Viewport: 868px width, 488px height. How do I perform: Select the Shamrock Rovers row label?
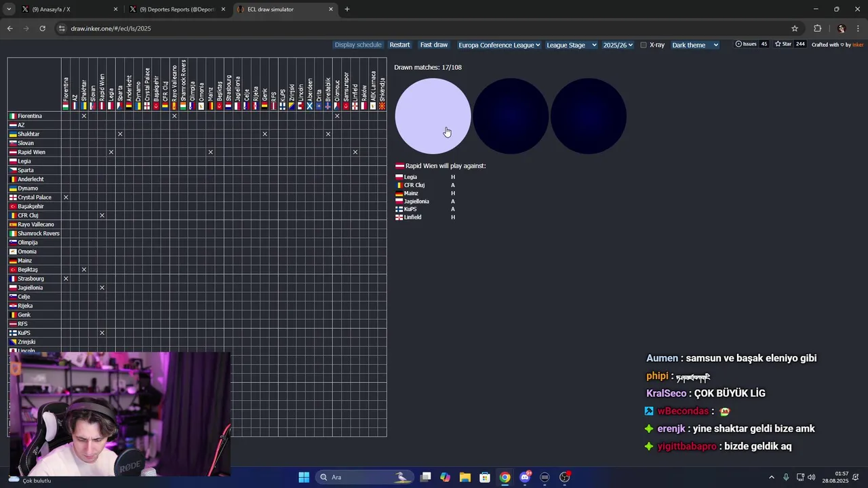39,233
